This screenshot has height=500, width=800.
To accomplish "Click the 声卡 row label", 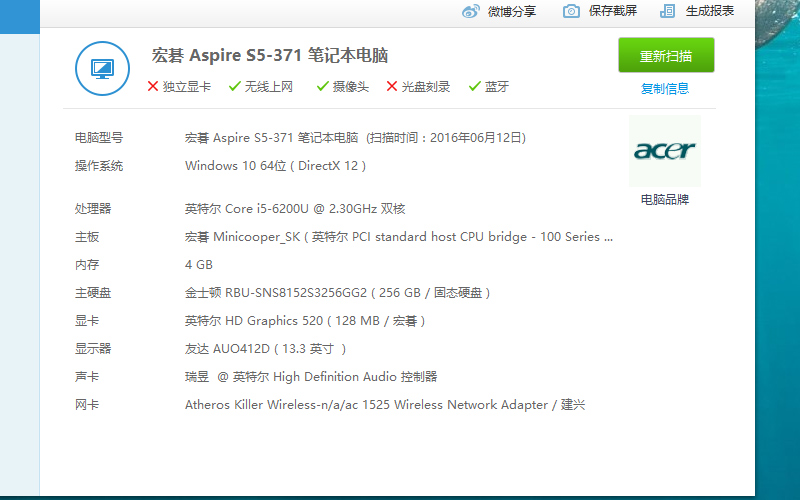I will pos(87,377).
